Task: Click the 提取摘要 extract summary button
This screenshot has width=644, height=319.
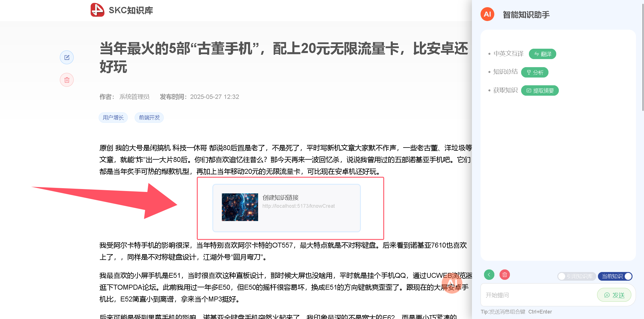Action: coord(540,90)
